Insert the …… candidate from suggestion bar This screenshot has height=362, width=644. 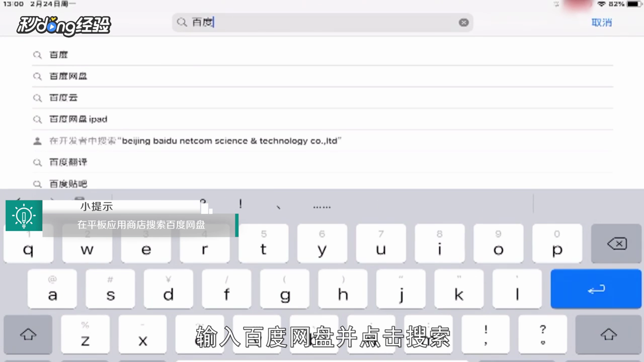[322, 206]
